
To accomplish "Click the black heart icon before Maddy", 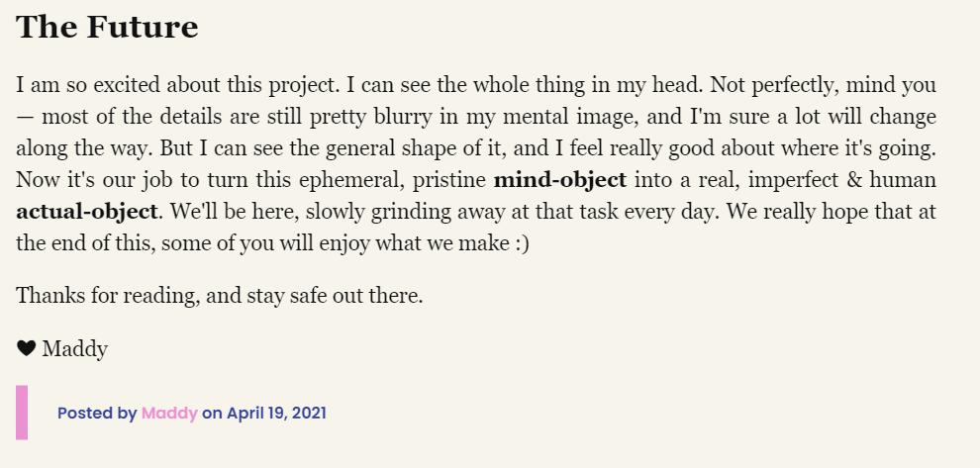I will [27, 348].
